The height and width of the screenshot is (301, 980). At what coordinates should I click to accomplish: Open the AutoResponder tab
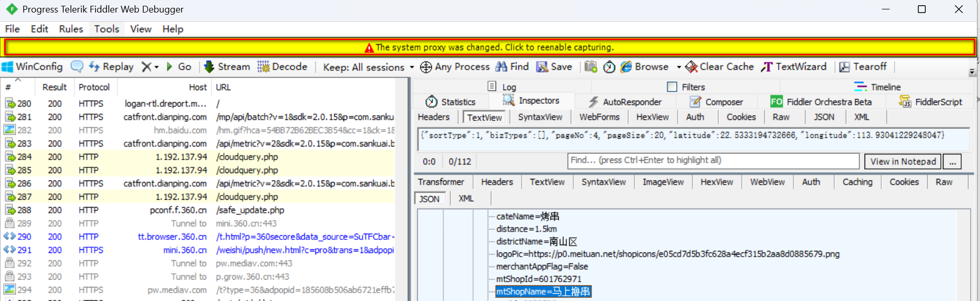point(624,102)
